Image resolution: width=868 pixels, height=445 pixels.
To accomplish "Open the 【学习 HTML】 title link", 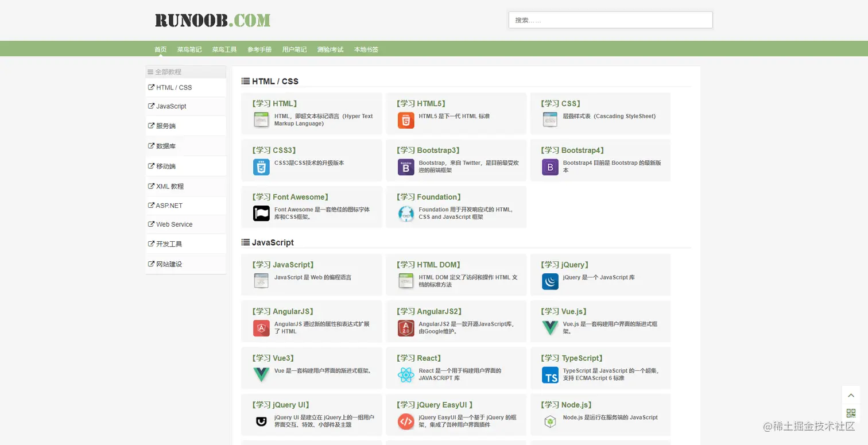I will 274,103.
